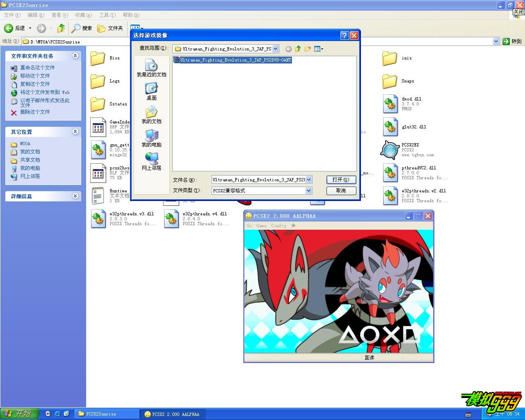Open Explorer Help (帮助) menu
This screenshot has width=525, height=420.
pyautogui.click(x=131, y=15)
